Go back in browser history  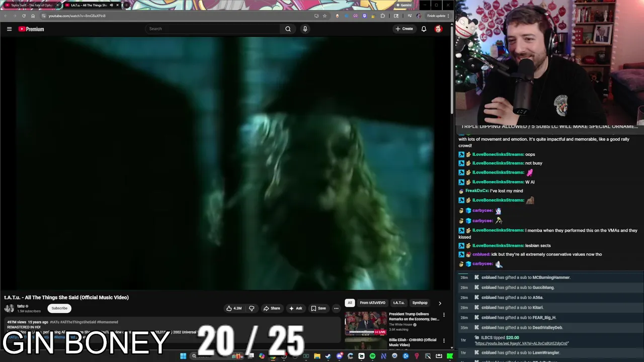pos(6,16)
